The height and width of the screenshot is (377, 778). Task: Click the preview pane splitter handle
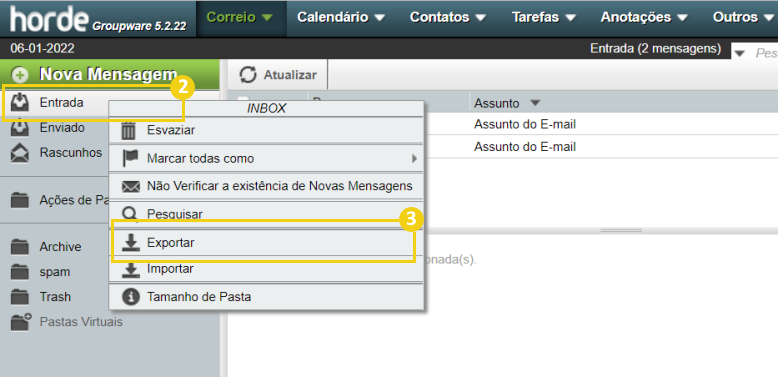(x=620, y=231)
